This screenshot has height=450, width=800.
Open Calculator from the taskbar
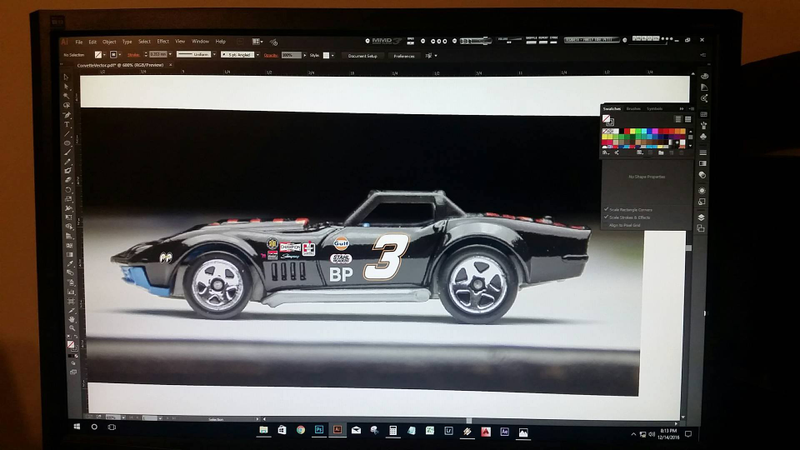pyautogui.click(x=393, y=431)
